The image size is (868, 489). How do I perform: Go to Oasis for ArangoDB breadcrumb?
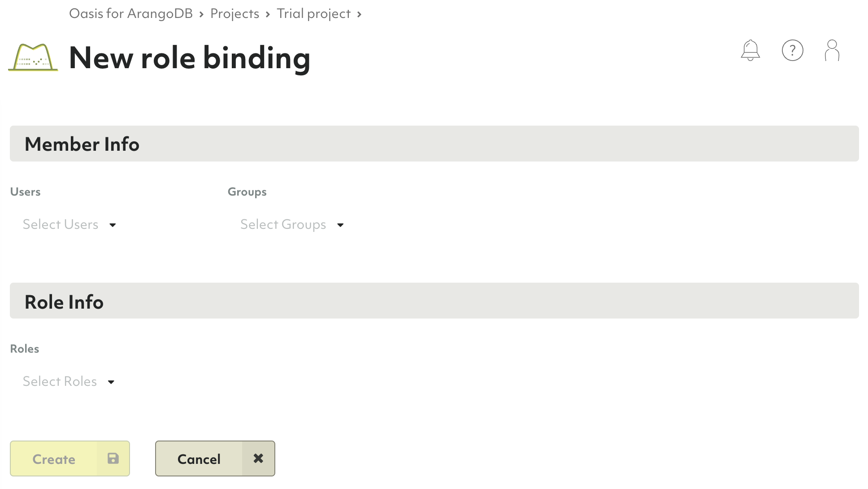click(x=130, y=13)
